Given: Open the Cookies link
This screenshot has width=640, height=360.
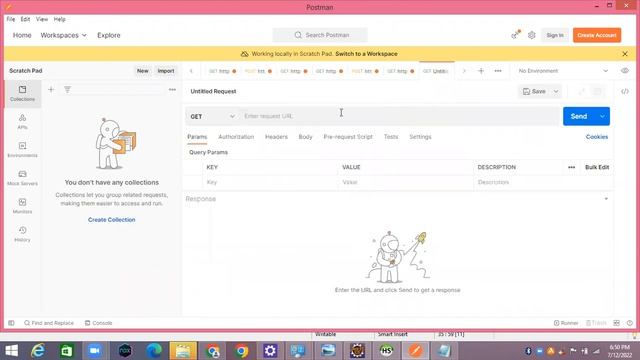Looking at the screenshot, I should click(597, 137).
